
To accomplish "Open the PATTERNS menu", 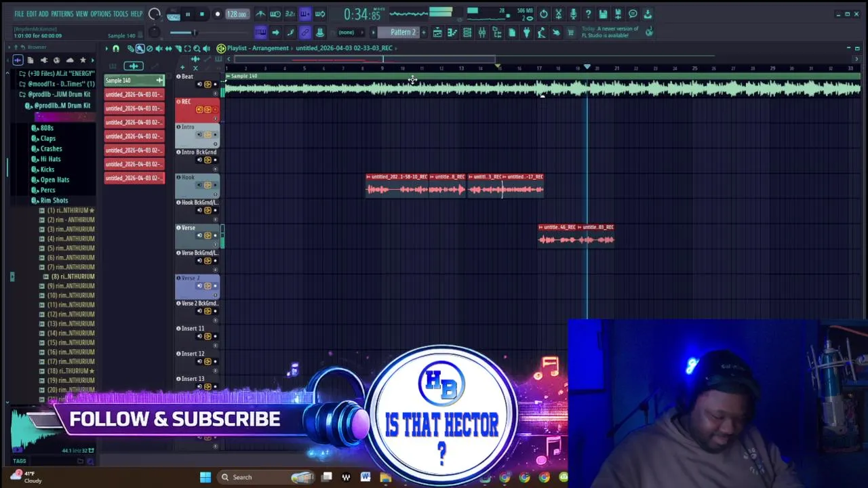I will click(62, 14).
